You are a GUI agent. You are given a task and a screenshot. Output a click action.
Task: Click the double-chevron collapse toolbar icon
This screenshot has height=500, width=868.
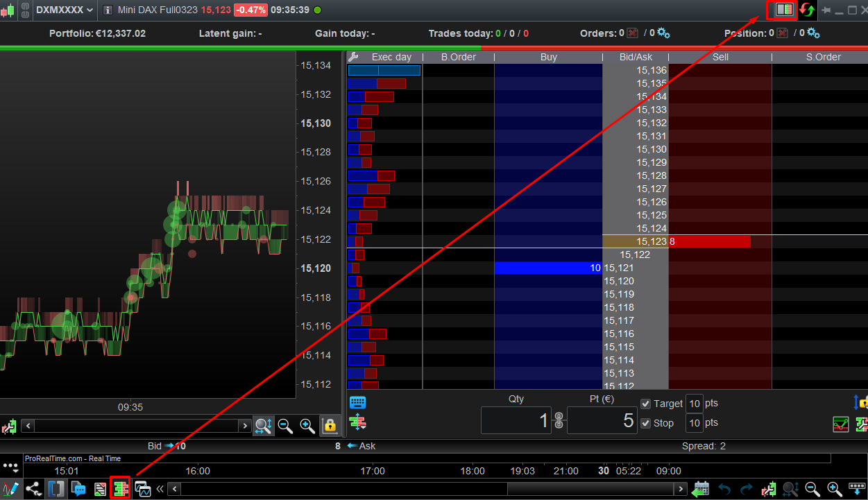click(x=160, y=489)
